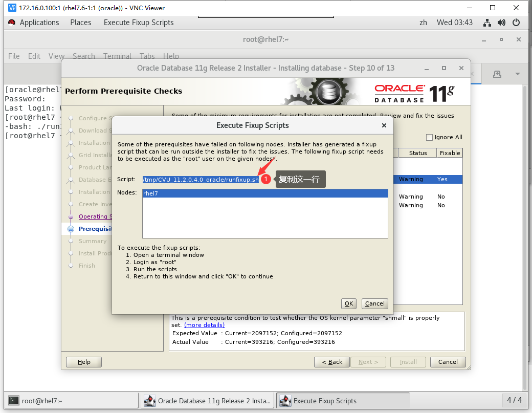The width and height of the screenshot is (532, 413).
Task: Close the root@rhel7 terminal window
Action: [x=518, y=40]
